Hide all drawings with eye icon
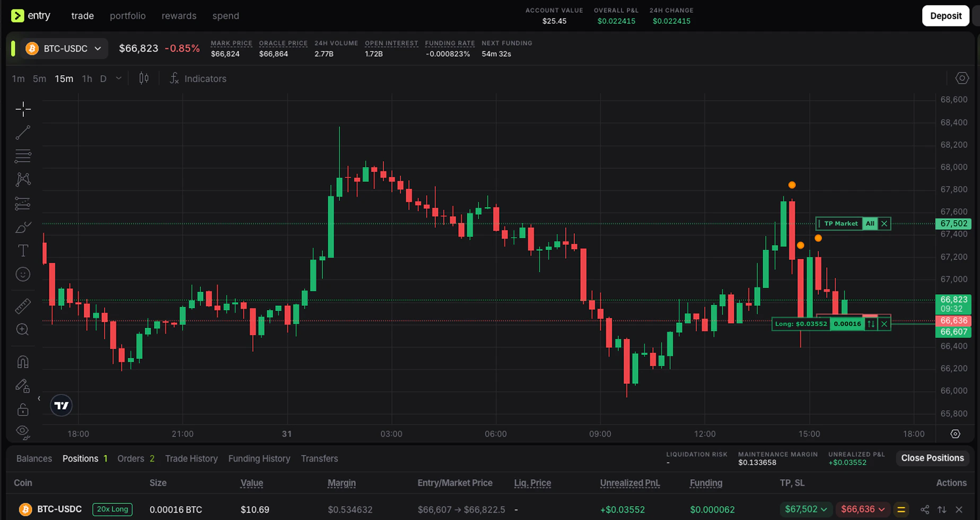 [23, 432]
